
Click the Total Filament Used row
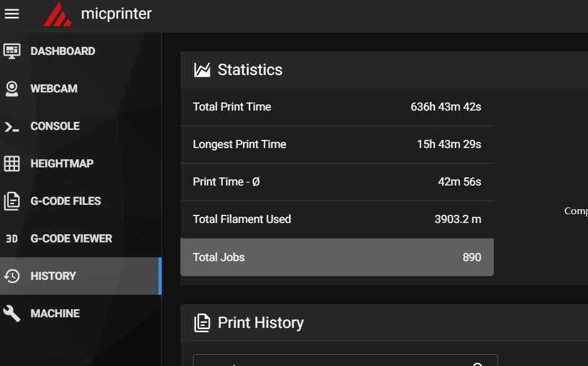tap(336, 219)
